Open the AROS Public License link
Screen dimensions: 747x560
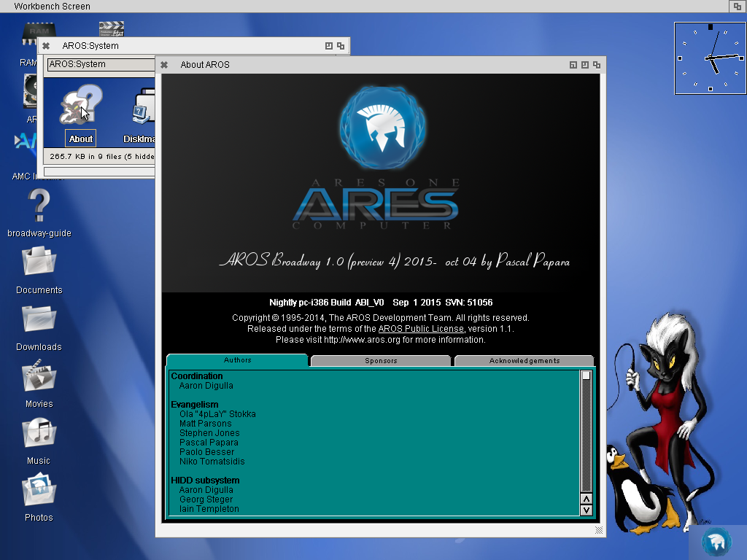click(x=420, y=329)
